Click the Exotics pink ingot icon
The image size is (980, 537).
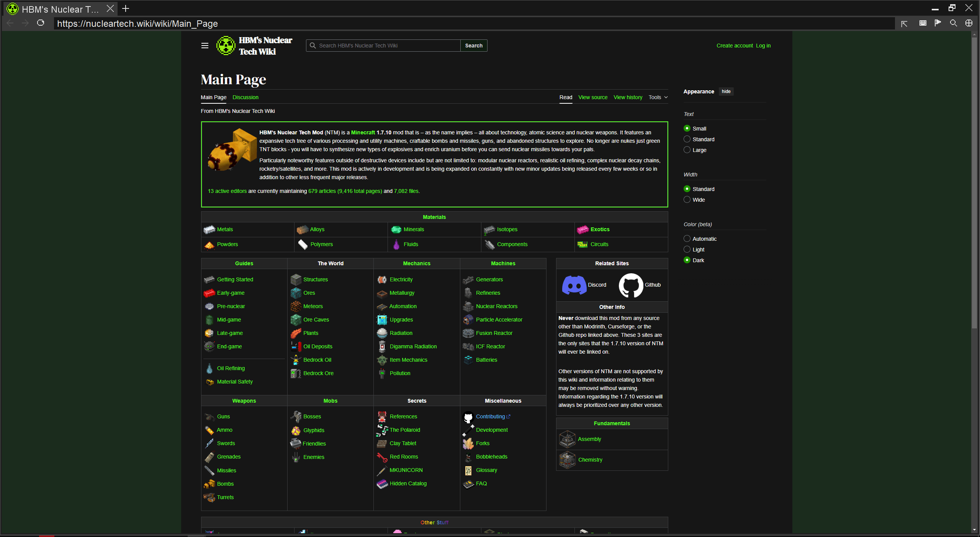tap(582, 230)
